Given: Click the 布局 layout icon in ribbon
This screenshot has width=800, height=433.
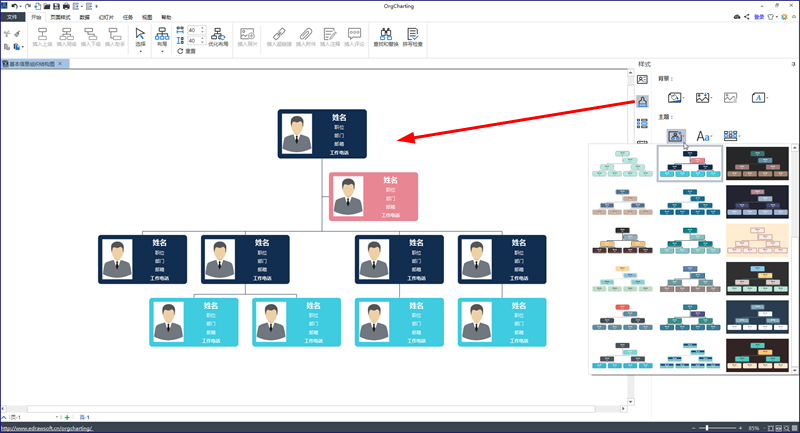Looking at the screenshot, I should point(162,37).
